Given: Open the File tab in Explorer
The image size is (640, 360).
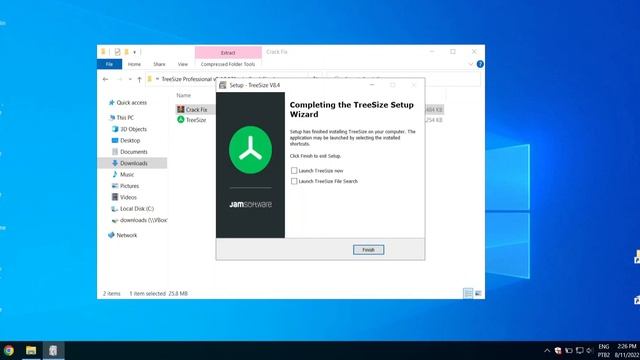Looking at the screenshot, I should pyautogui.click(x=109, y=64).
